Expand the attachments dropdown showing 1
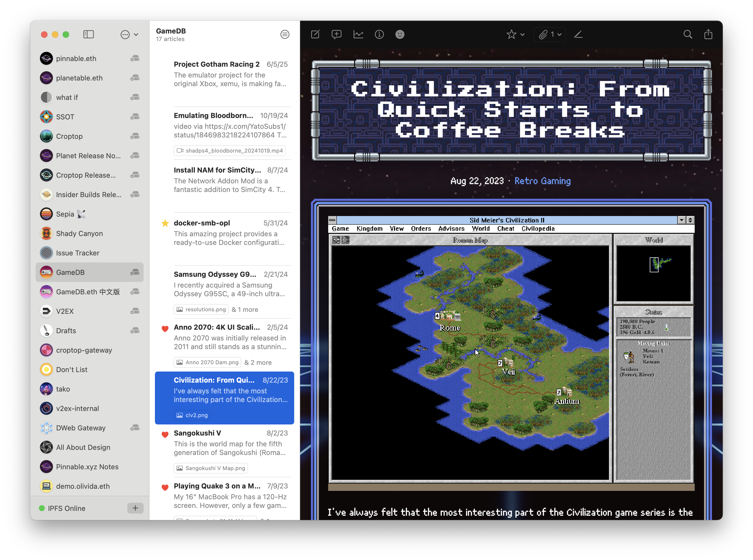The image size is (753, 560). 550,34
